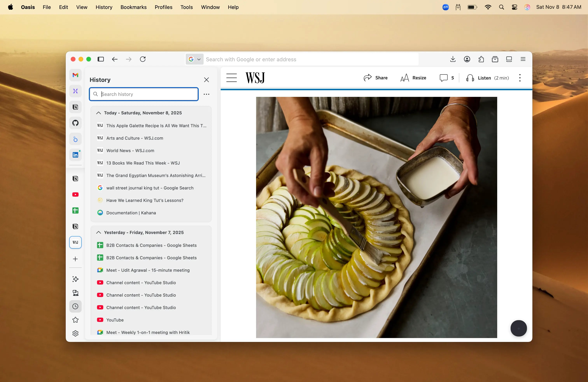Open the Profiles menu

pos(163,7)
